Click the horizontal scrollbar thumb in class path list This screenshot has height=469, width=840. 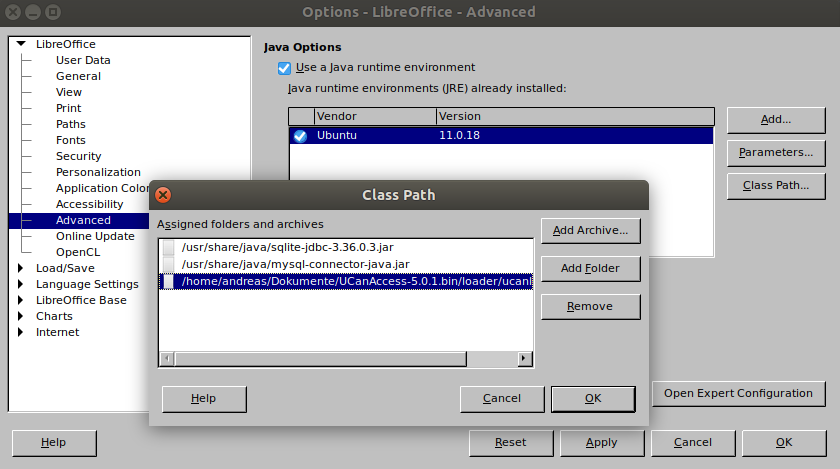point(321,359)
